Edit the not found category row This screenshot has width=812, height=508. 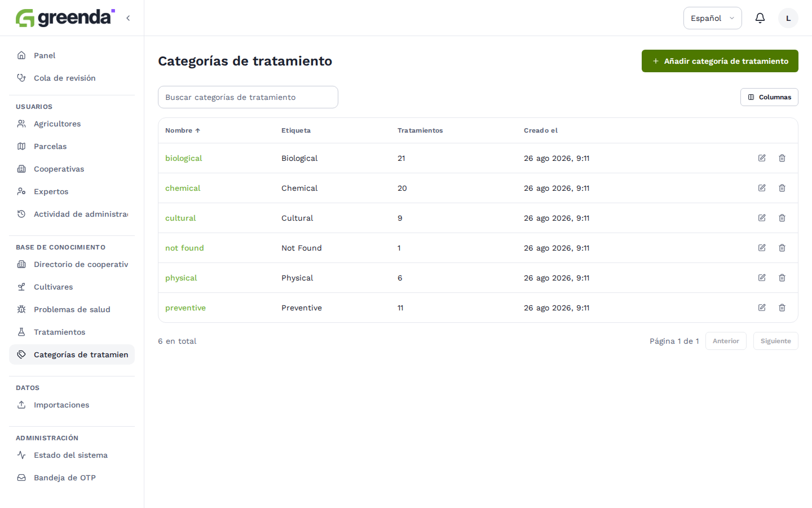coord(762,248)
